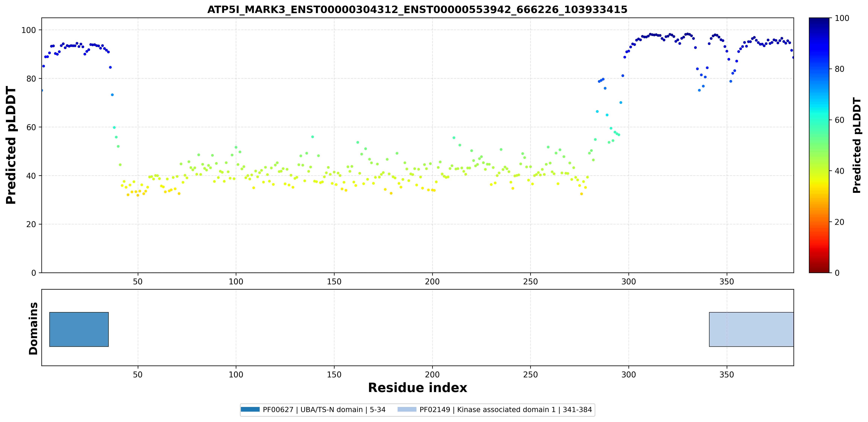Click the PF00627 UBA/TS-N domain legend label
Viewport: 868px width, 422px height.
coord(324,410)
